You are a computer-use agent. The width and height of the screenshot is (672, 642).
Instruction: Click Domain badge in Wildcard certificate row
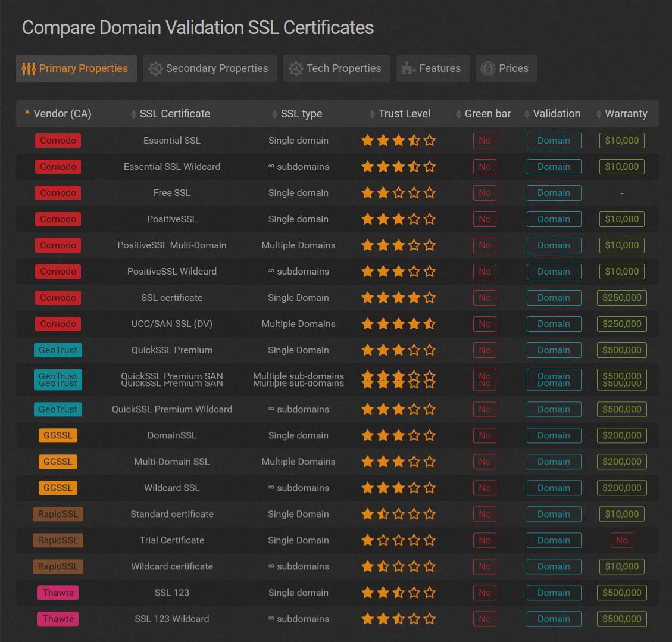(554, 566)
